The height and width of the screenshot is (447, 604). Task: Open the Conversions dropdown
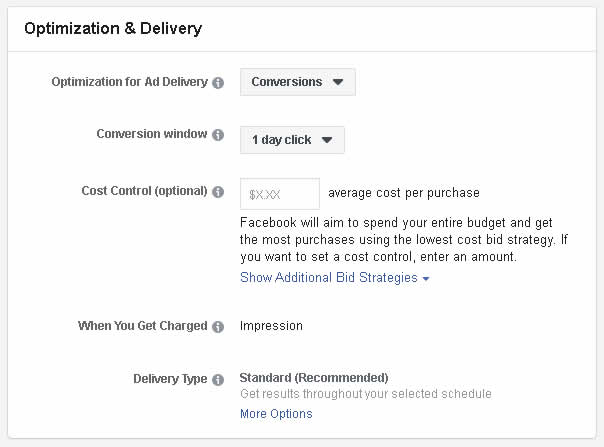pos(297,82)
